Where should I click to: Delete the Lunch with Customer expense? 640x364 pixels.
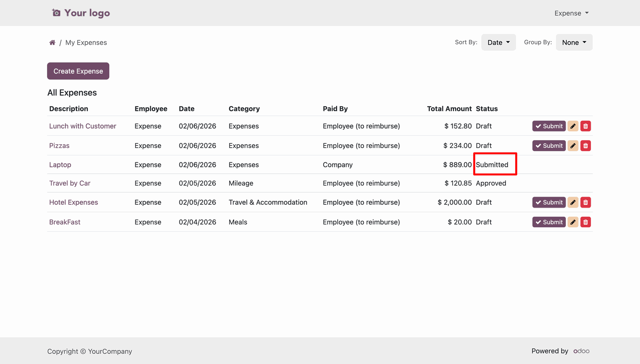pos(585,126)
